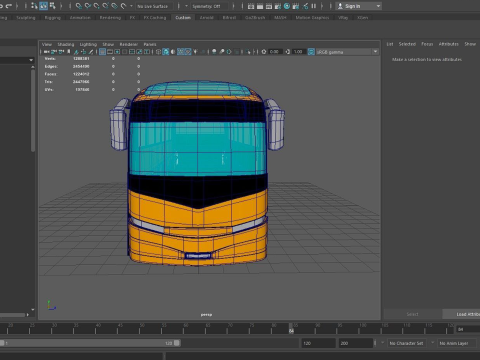The image size is (480, 360).
Task: Open the Panels menu
Action: tap(150, 44)
